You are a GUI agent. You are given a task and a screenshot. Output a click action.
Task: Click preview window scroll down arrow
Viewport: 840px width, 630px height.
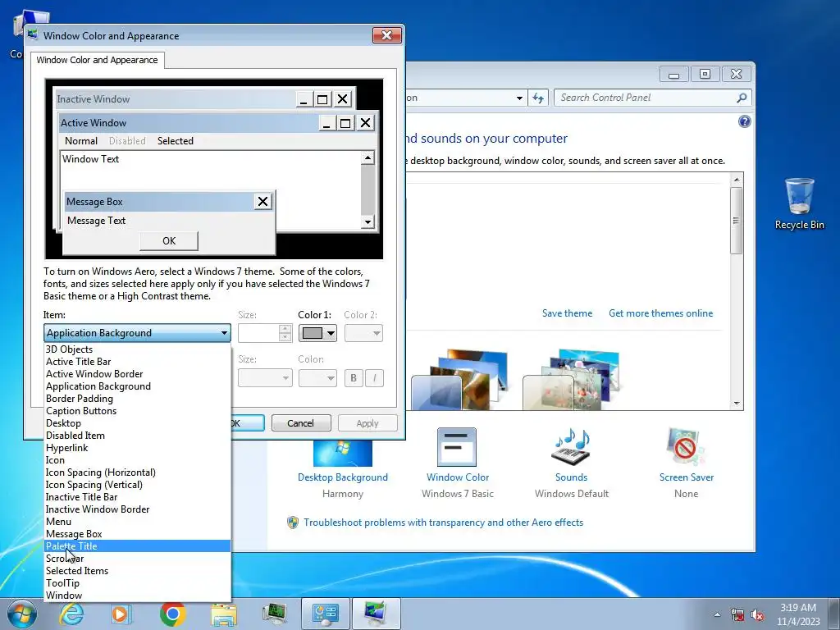367,221
